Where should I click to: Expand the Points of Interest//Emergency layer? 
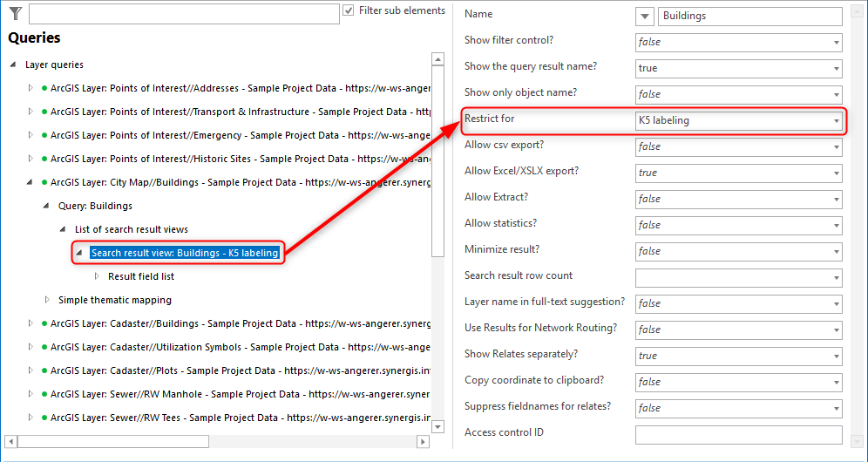tap(31, 134)
